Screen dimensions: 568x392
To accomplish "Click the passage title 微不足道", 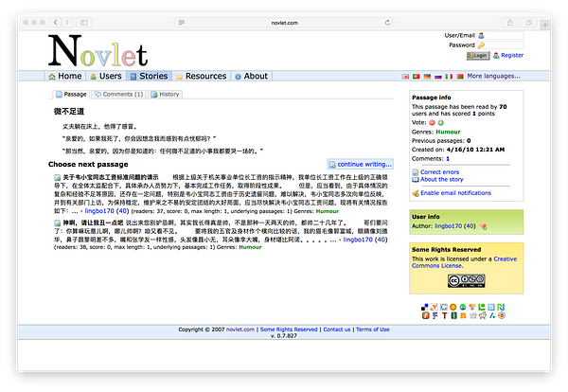I will pos(69,112).
